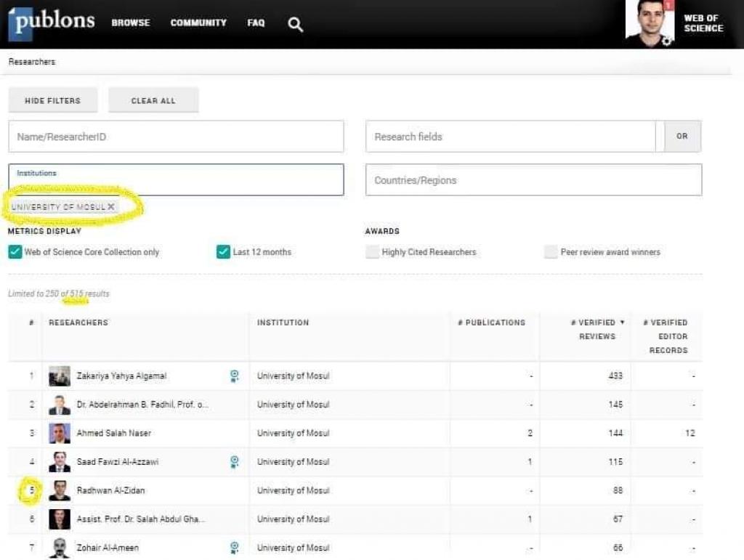Click the Name/ResearcherID input field
This screenshot has width=744, height=560.
click(x=176, y=137)
